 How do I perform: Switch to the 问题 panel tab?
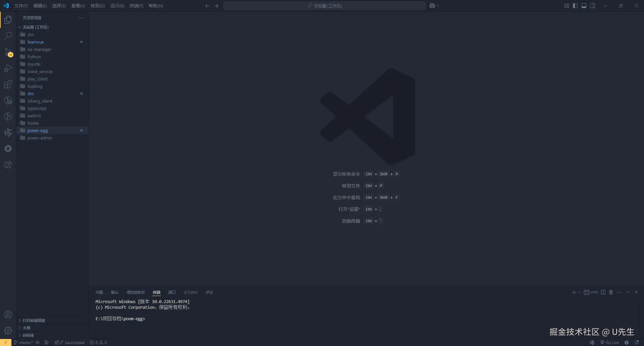[x=99, y=292]
